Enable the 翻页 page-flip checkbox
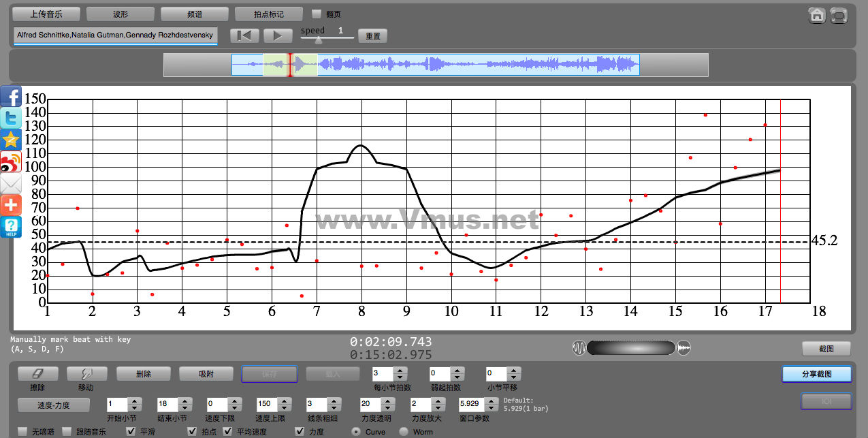 pos(316,14)
